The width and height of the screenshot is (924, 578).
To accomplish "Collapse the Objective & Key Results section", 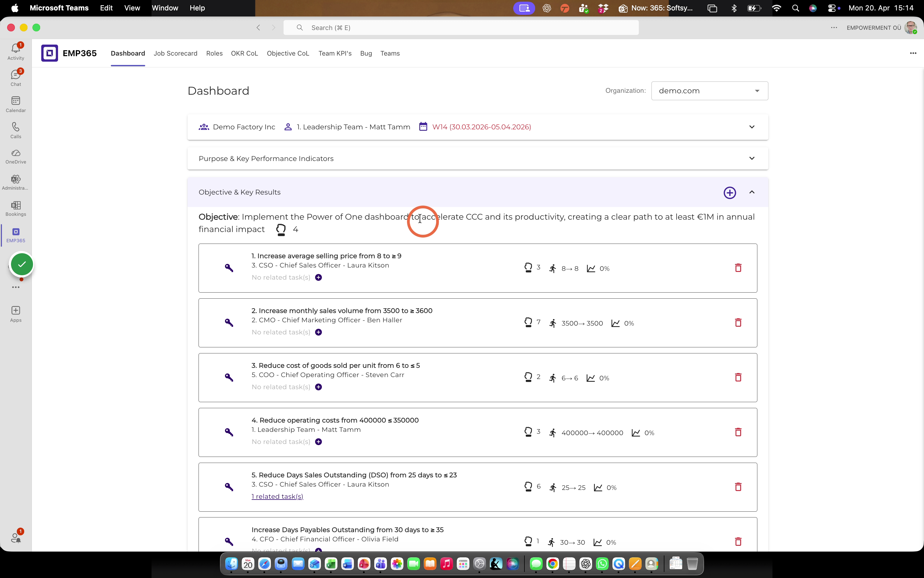I will (x=752, y=192).
